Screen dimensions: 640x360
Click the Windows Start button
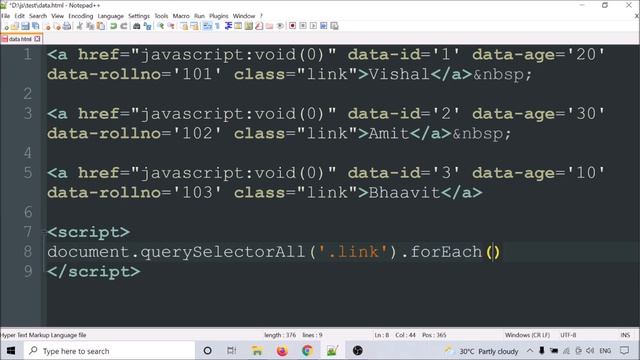tap(11, 351)
